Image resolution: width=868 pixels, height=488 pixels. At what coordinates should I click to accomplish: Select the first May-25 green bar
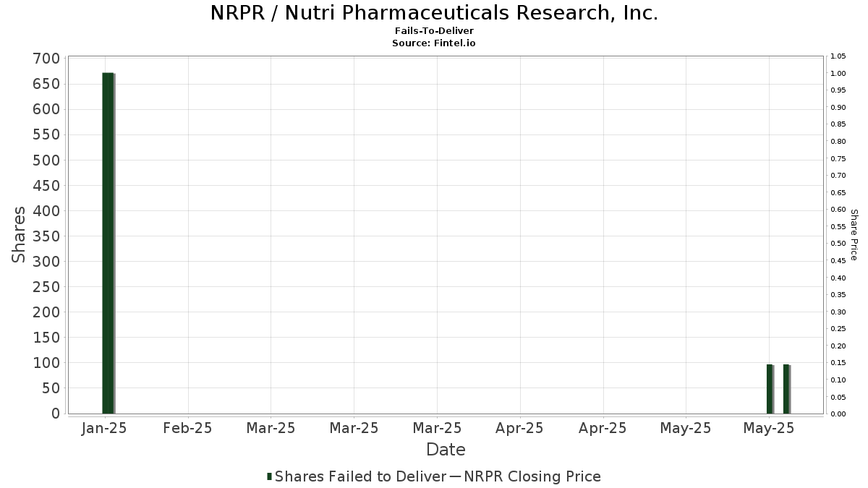[770, 389]
